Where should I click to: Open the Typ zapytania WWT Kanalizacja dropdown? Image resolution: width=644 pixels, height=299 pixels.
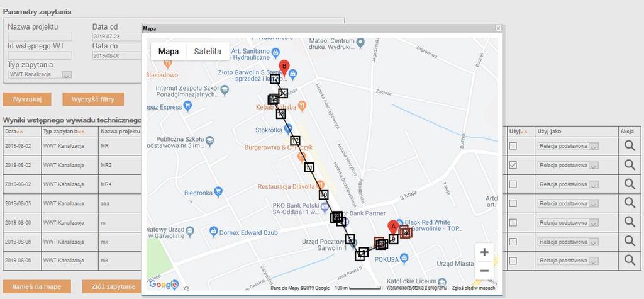pyautogui.click(x=40, y=74)
